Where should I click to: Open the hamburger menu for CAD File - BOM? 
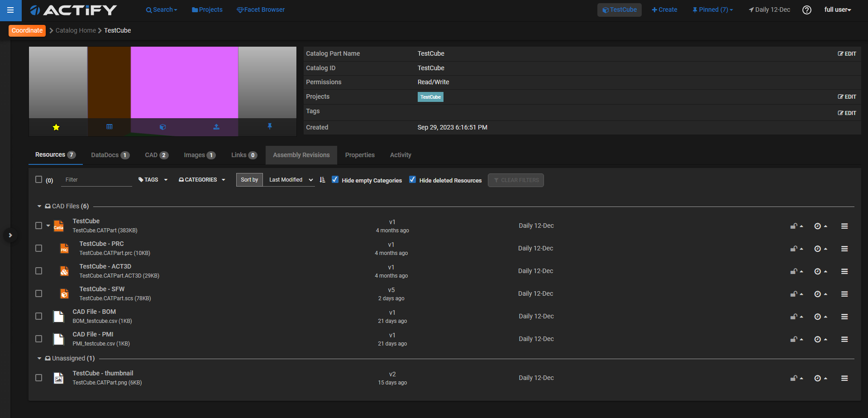844,317
